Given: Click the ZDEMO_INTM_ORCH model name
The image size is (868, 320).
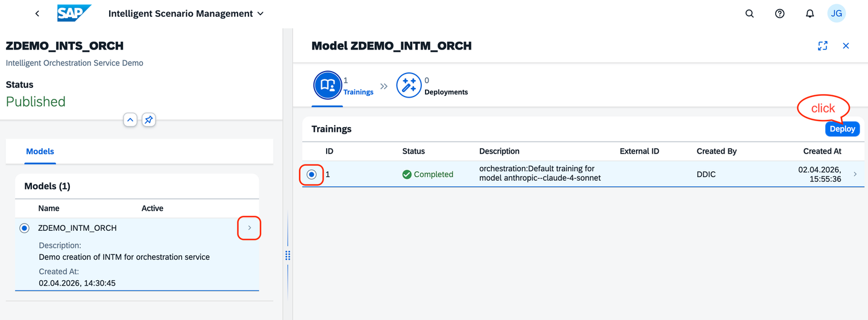Looking at the screenshot, I should pos(77,228).
